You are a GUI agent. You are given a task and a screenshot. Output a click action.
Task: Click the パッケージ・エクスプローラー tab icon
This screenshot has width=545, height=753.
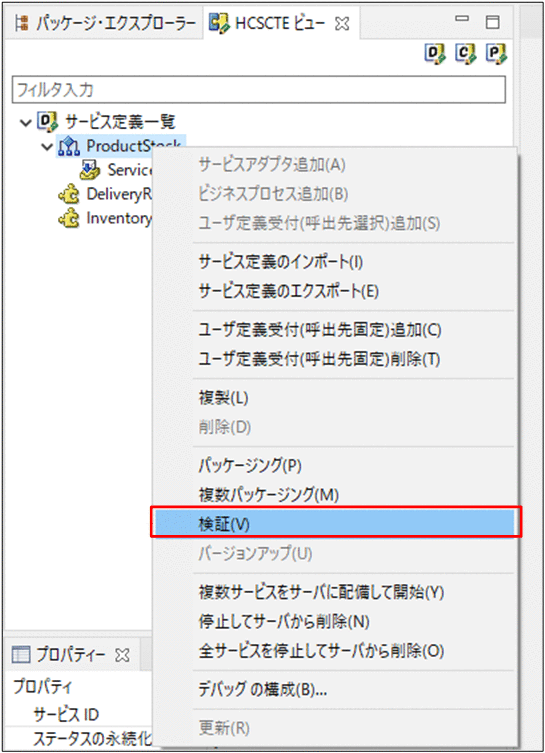pyautogui.click(x=22, y=23)
